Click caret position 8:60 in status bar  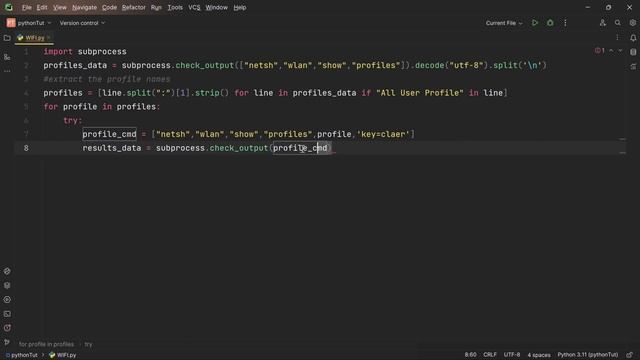[470, 355]
